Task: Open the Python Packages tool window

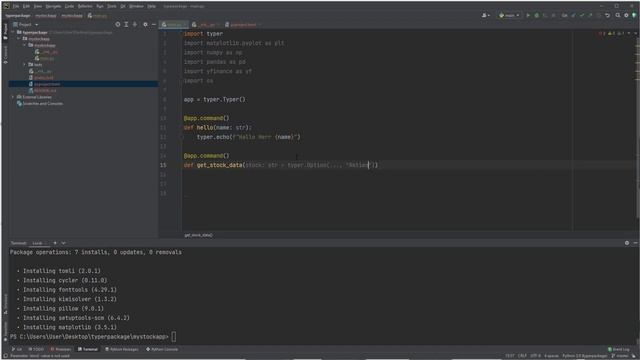Action: tap(122, 349)
